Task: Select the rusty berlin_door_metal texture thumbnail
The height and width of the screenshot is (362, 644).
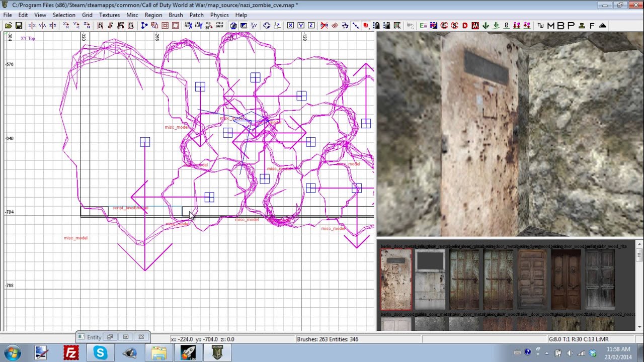Action: pos(396,280)
